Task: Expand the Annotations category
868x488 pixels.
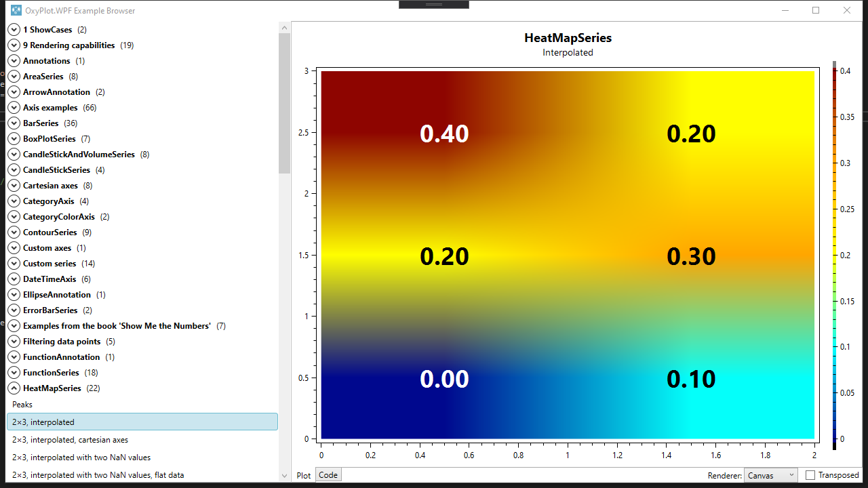Action: (x=14, y=60)
